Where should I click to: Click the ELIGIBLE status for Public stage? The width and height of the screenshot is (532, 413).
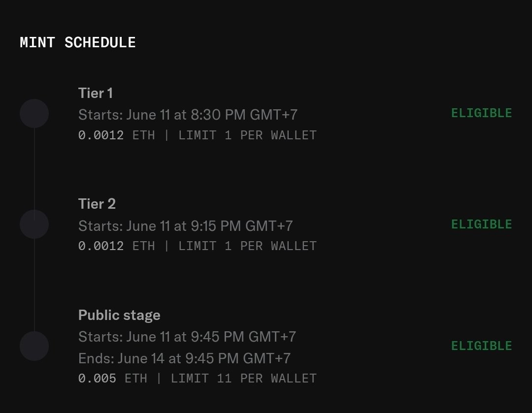(x=481, y=346)
